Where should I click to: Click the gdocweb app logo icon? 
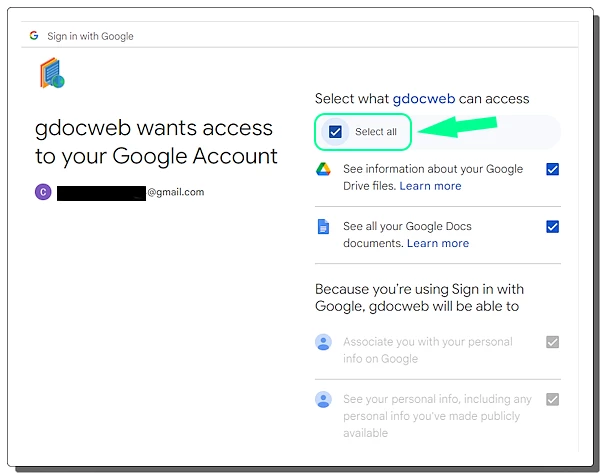coord(51,74)
